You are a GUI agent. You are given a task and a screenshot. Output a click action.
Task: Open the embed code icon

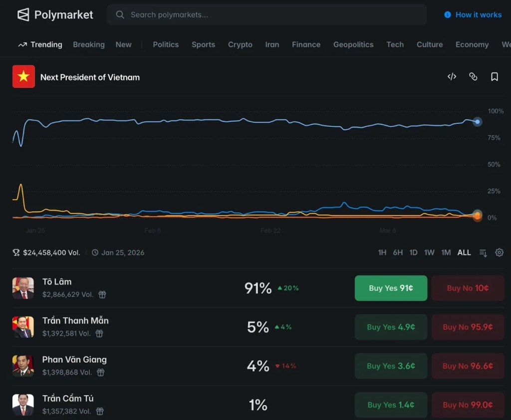pos(452,76)
